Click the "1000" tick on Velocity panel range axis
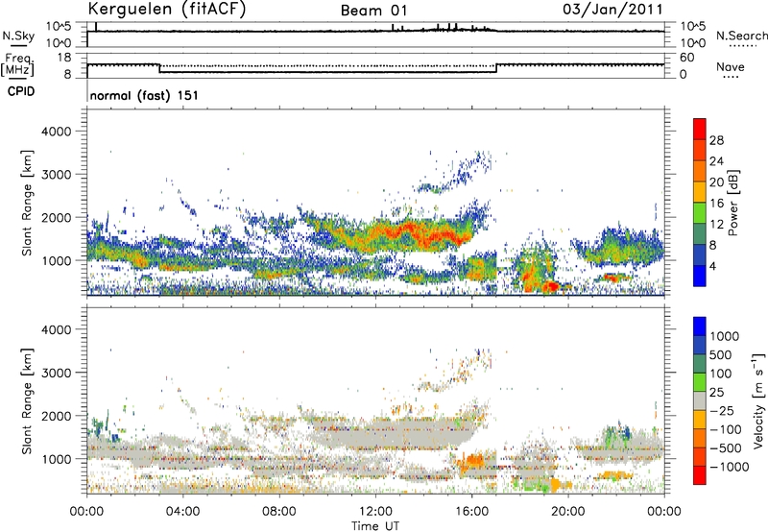Image resolution: width=768 pixels, height=532 pixels. point(56,459)
